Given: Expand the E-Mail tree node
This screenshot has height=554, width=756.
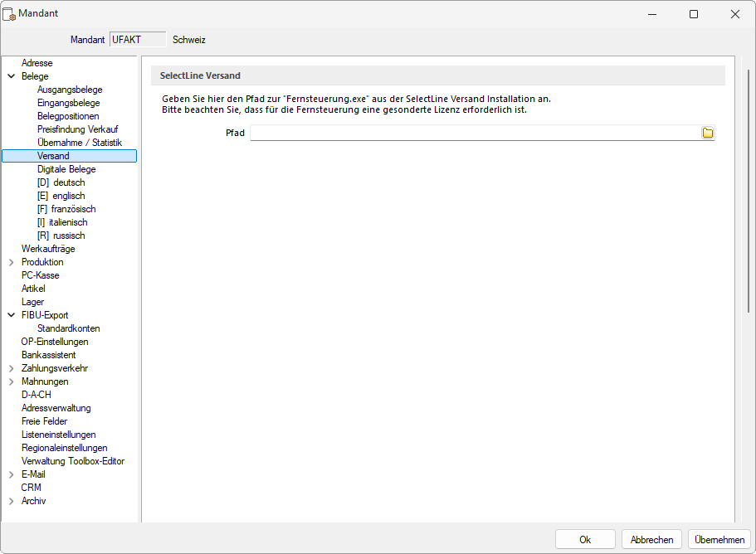Looking at the screenshot, I should point(12,474).
